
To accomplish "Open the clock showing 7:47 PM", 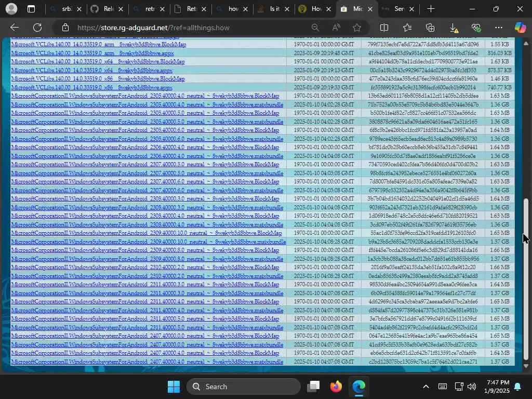I will (x=497, y=387).
